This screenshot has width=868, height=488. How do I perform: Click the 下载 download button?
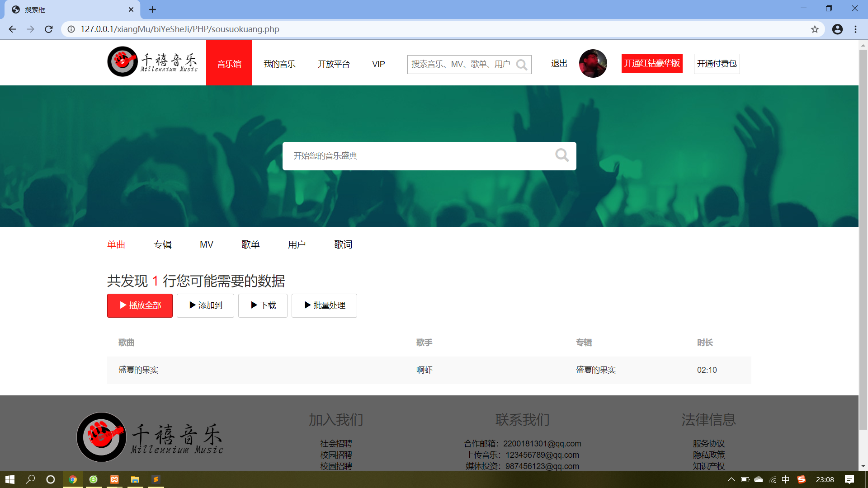coord(263,305)
